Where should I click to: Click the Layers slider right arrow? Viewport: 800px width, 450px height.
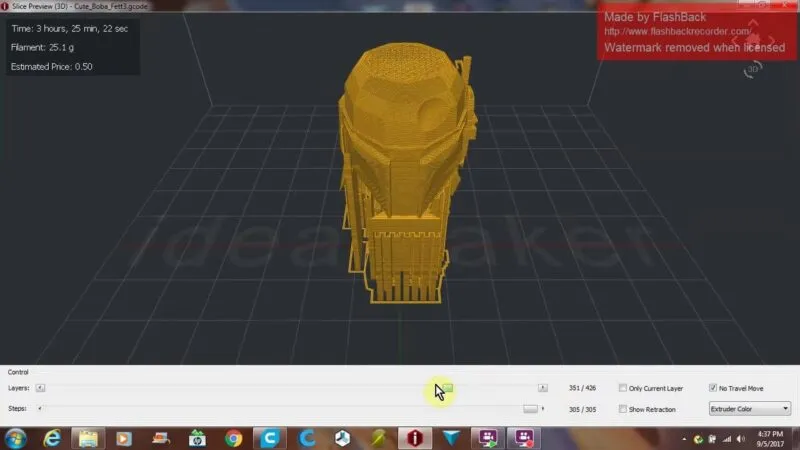543,388
